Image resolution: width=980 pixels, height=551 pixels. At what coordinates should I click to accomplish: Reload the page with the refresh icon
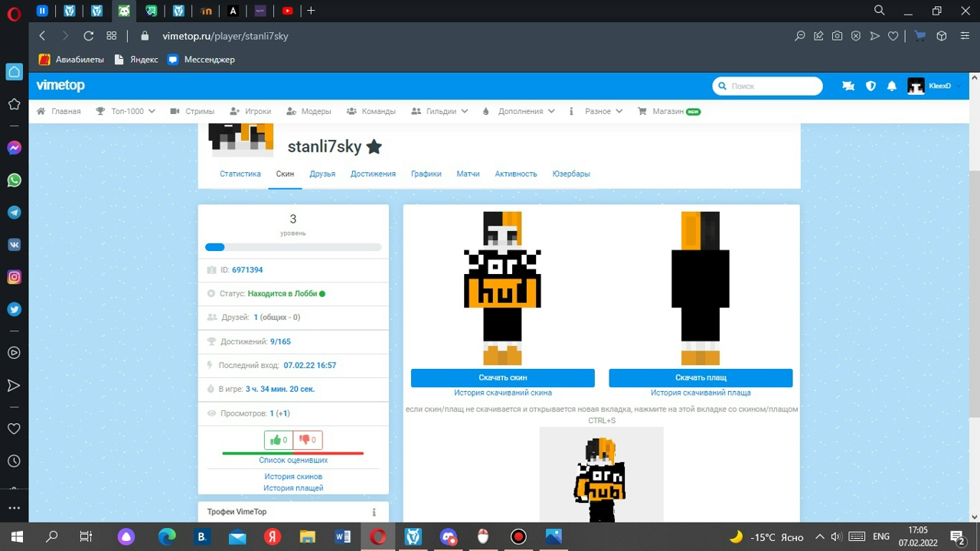coord(88,36)
